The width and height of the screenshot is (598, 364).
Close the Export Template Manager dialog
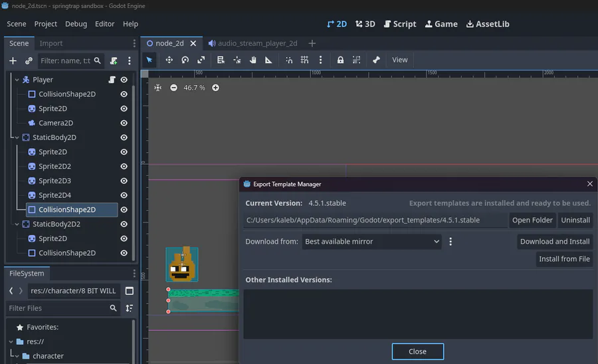[417, 351]
